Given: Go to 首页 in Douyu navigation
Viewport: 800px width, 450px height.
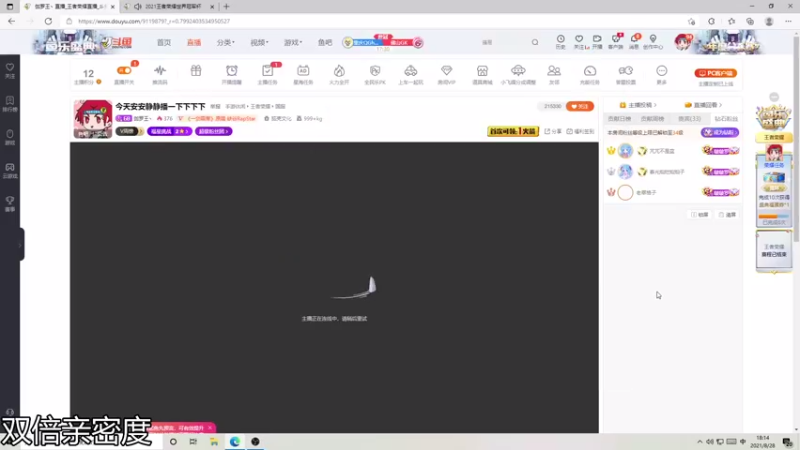Looking at the screenshot, I should click(x=164, y=42).
